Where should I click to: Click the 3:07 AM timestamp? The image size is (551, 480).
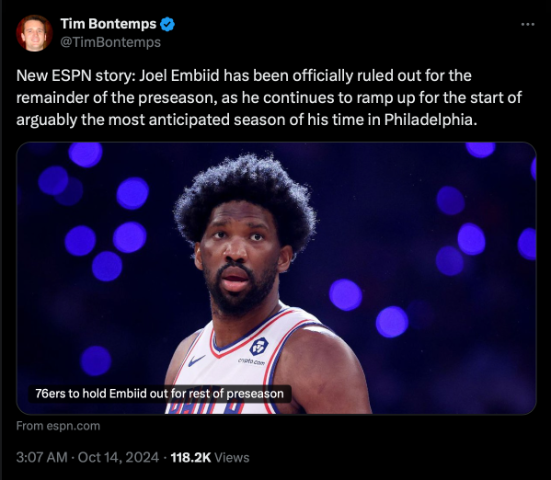[42, 458]
